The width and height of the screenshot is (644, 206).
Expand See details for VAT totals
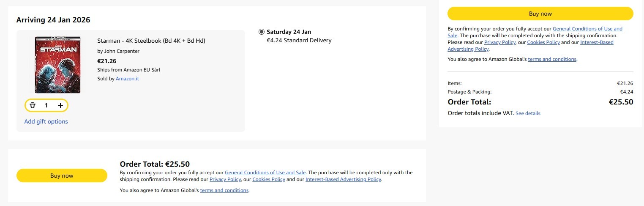[x=528, y=113]
